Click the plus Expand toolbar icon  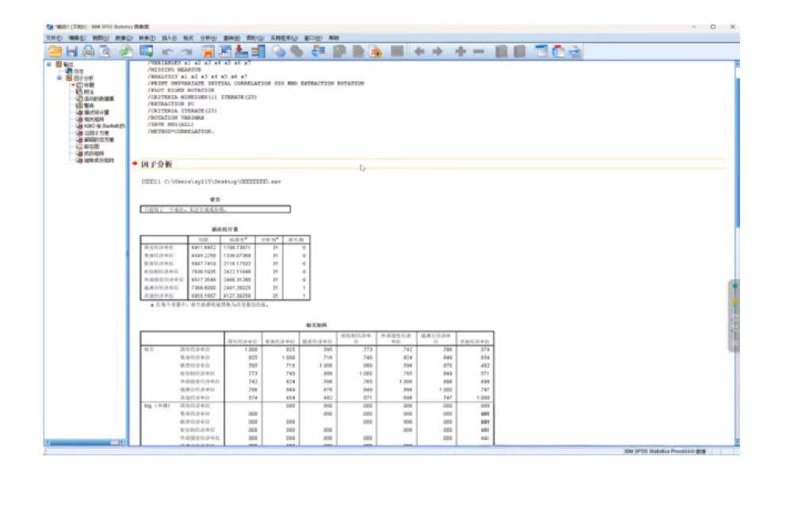460,52
